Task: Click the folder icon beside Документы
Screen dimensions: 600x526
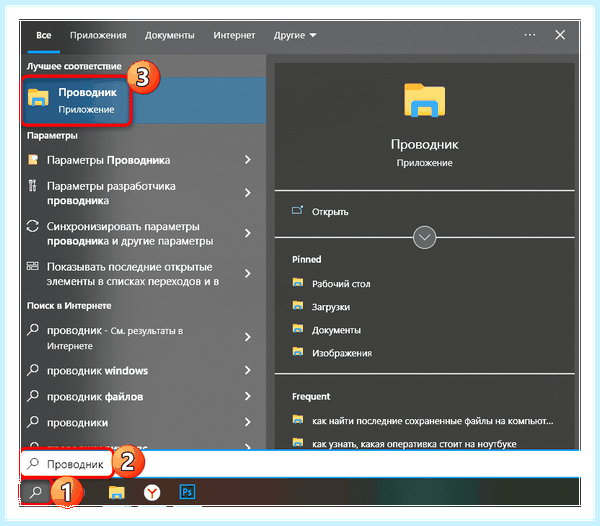Action: click(298, 329)
